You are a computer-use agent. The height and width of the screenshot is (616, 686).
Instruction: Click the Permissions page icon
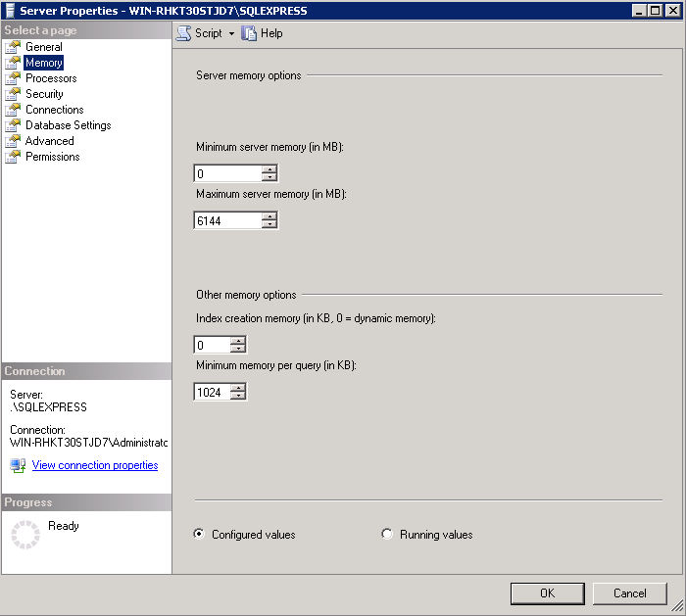(x=13, y=157)
